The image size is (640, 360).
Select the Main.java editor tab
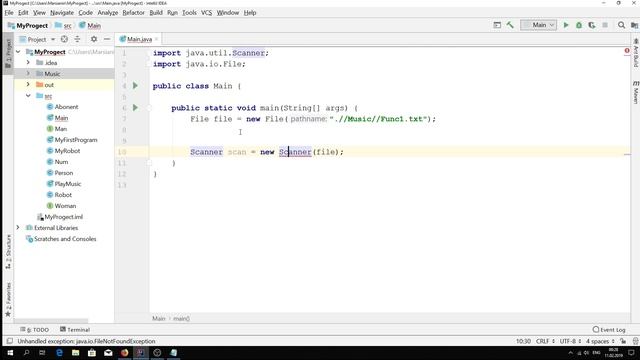(139, 39)
